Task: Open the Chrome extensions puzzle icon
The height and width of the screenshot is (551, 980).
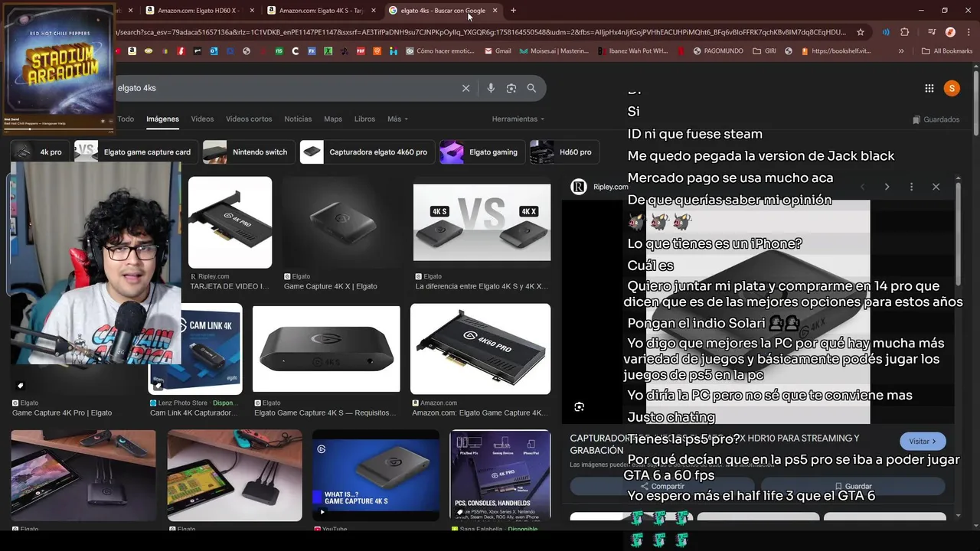Action: 905,32
